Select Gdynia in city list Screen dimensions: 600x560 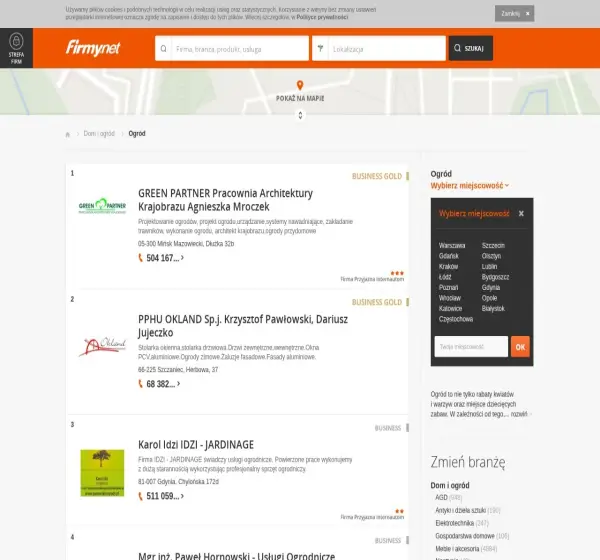[x=491, y=287]
